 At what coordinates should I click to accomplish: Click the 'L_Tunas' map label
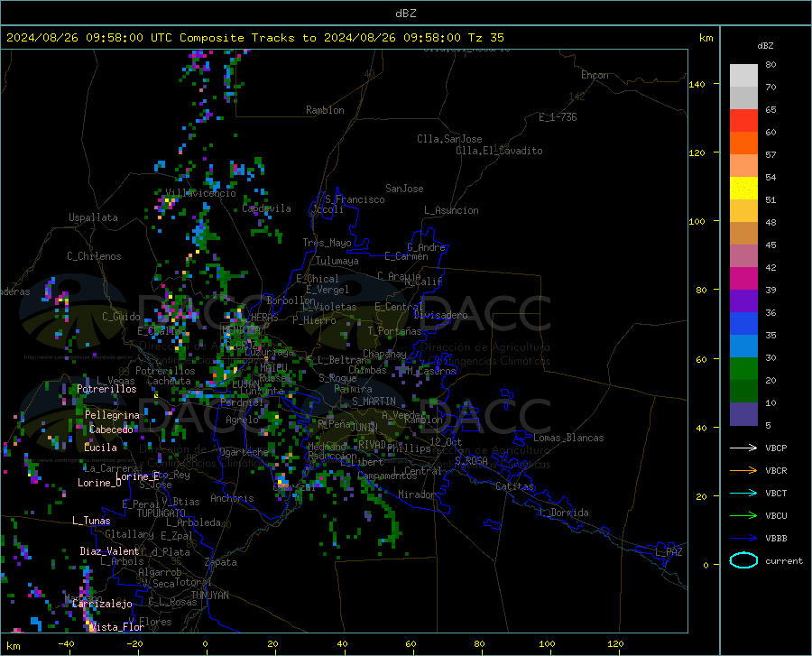91,521
